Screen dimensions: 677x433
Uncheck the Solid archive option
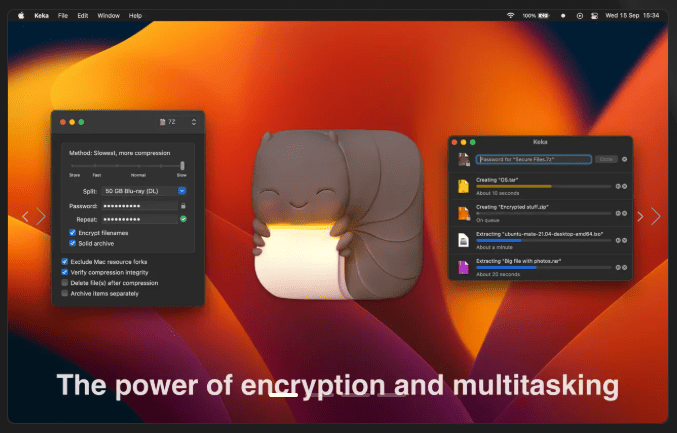pos(73,243)
